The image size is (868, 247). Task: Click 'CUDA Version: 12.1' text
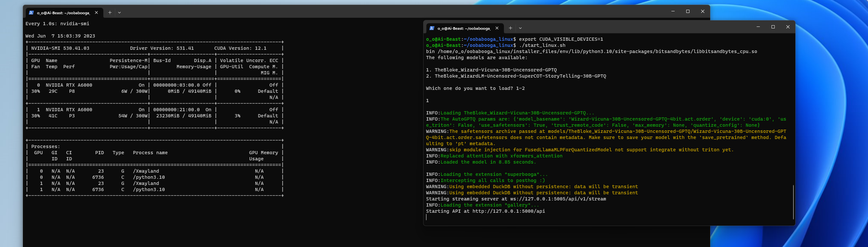pyautogui.click(x=240, y=48)
